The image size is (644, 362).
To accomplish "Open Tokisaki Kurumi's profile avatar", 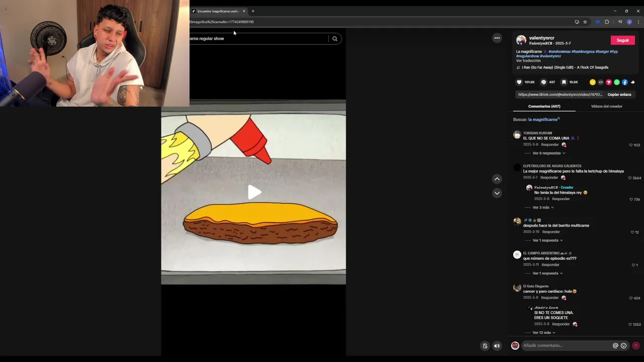I will click(517, 135).
